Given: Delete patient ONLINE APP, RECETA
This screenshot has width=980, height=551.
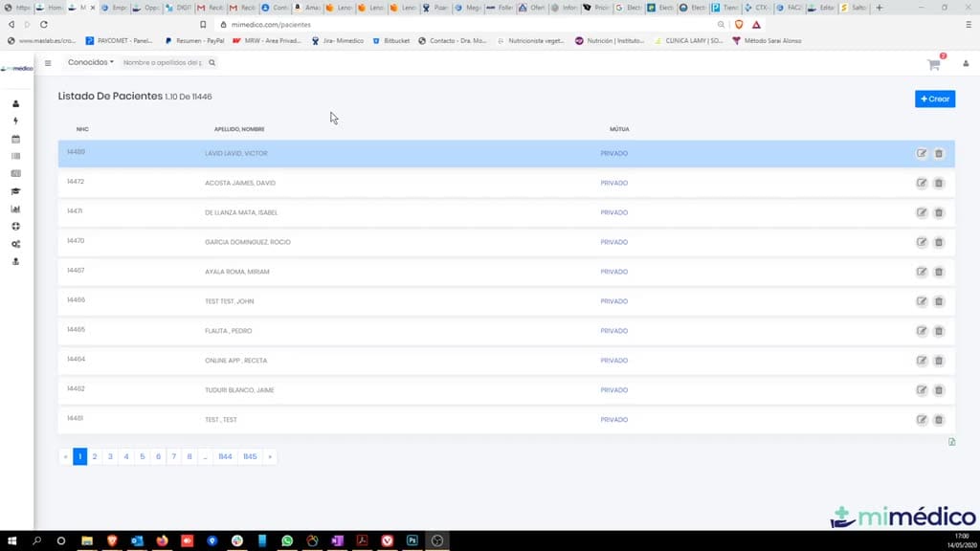Looking at the screenshot, I should pyautogui.click(x=939, y=361).
